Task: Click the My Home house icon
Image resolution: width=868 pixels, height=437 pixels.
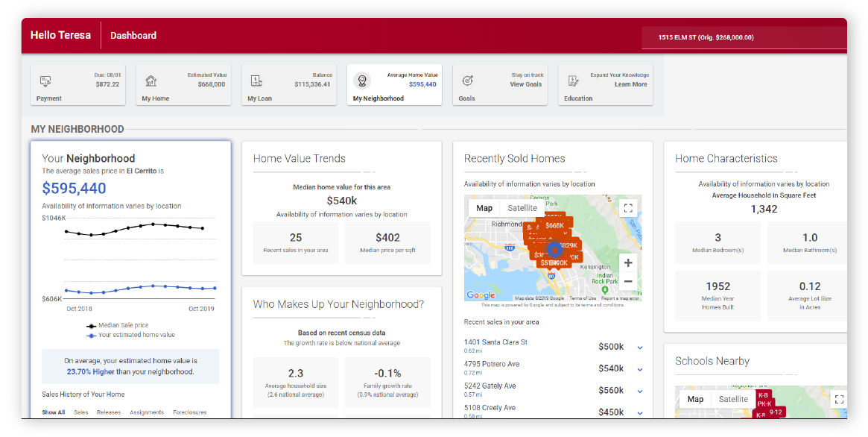Action: click(151, 81)
